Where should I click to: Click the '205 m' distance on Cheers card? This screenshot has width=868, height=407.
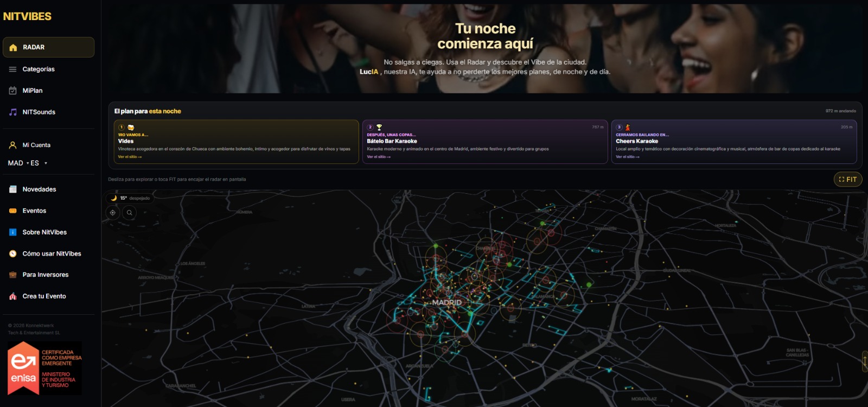[x=846, y=127]
